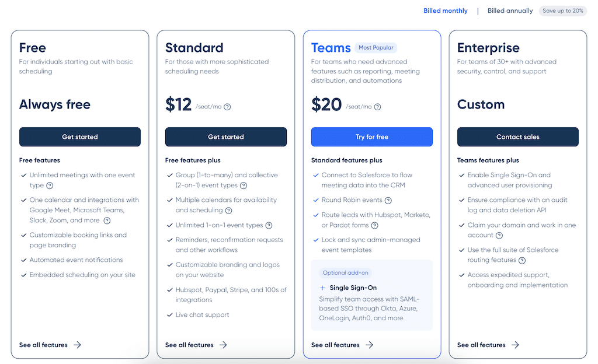Switch to Billed monthly pricing

coord(446,10)
